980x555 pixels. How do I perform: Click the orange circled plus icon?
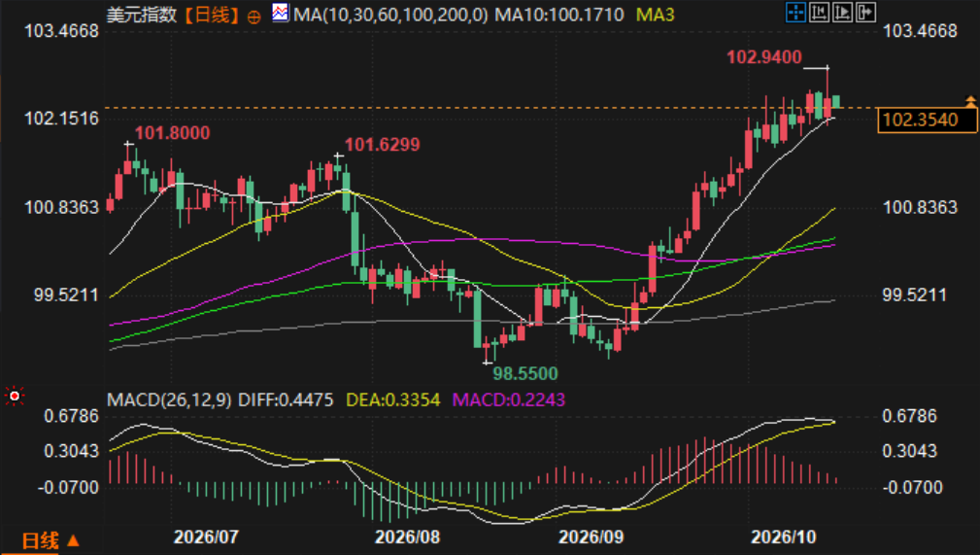[253, 17]
